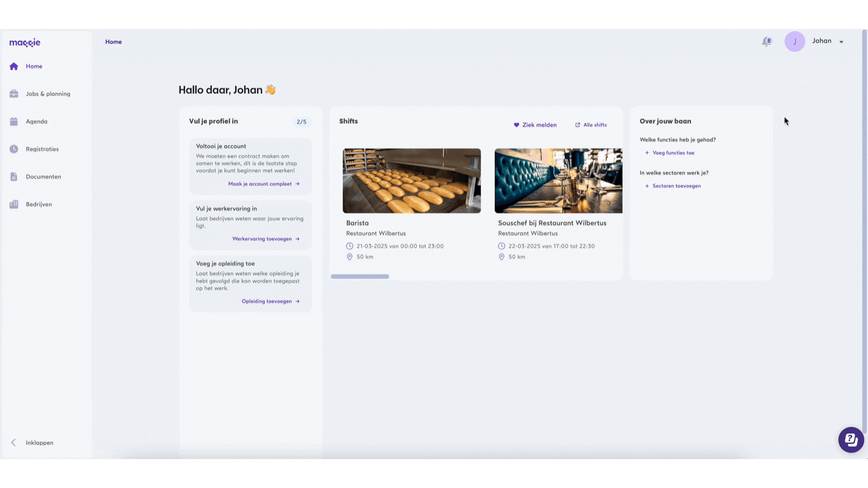Screen dimensions: 868x488
Task: Collapse sidebar with Inklappen chevron
Action: pyautogui.click(x=14, y=443)
